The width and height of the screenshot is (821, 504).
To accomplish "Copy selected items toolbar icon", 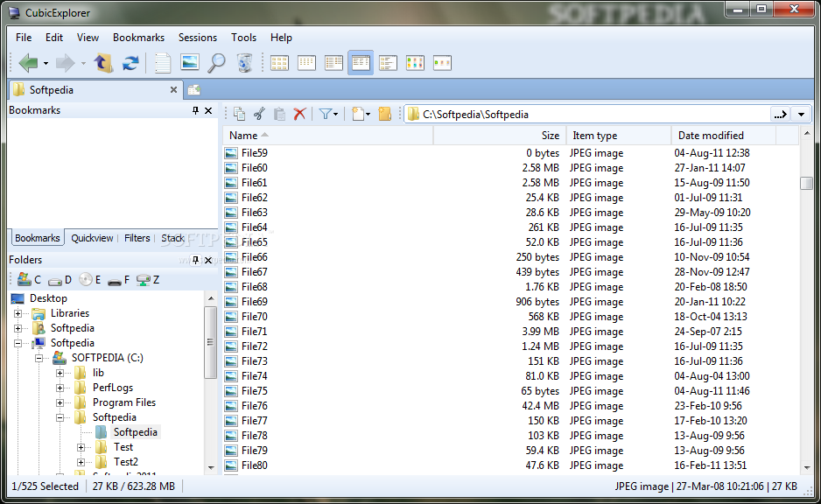I will click(239, 114).
